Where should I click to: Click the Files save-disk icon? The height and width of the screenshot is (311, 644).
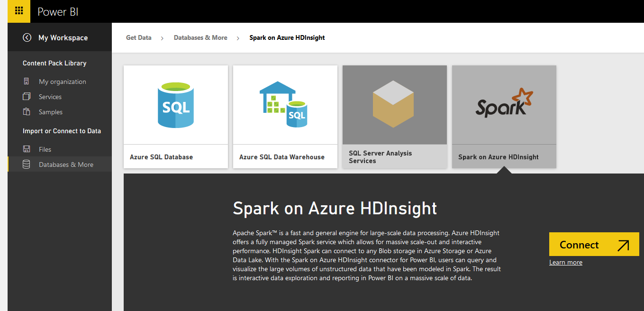(x=27, y=149)
